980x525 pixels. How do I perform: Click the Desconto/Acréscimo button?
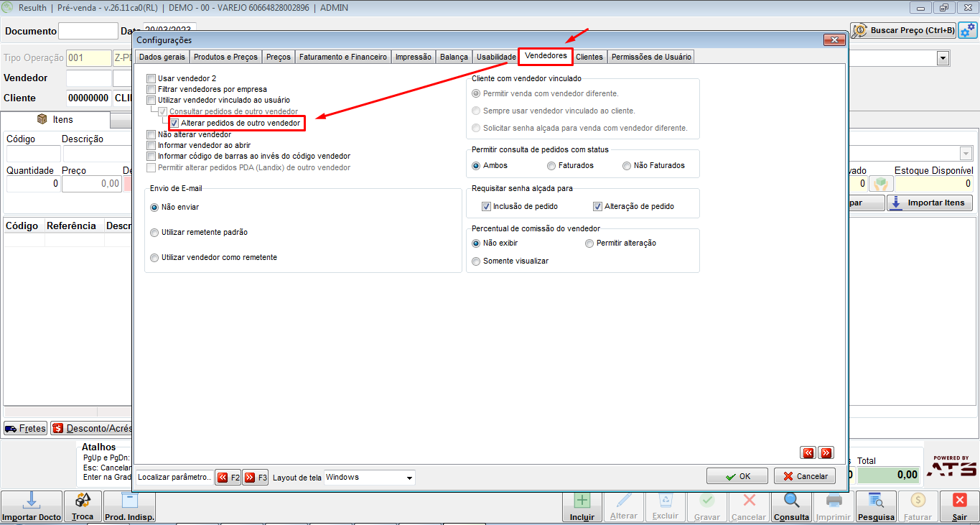click(x=91, y=428)
